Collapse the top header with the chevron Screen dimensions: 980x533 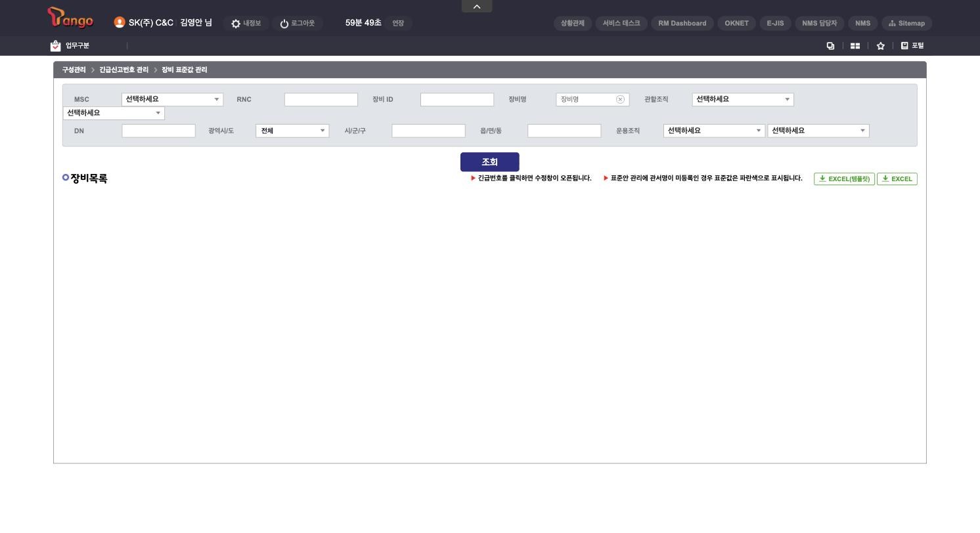click(x=477, y=7)
